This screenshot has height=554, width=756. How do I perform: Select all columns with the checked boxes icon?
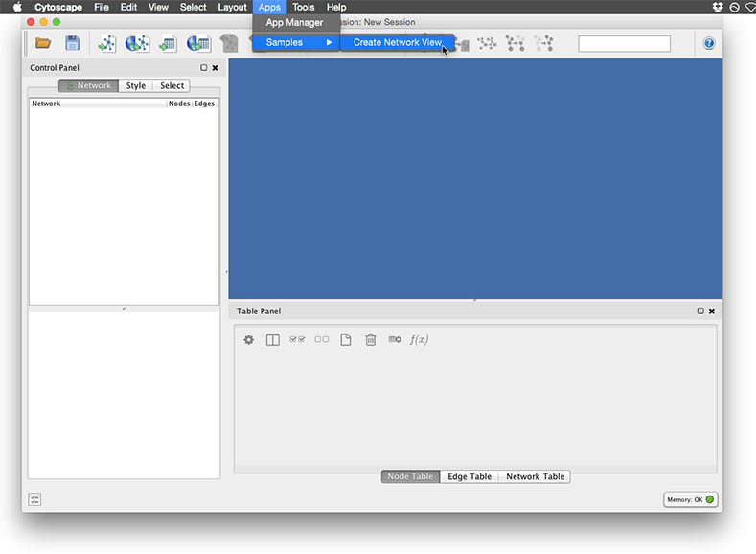(297, 339)
